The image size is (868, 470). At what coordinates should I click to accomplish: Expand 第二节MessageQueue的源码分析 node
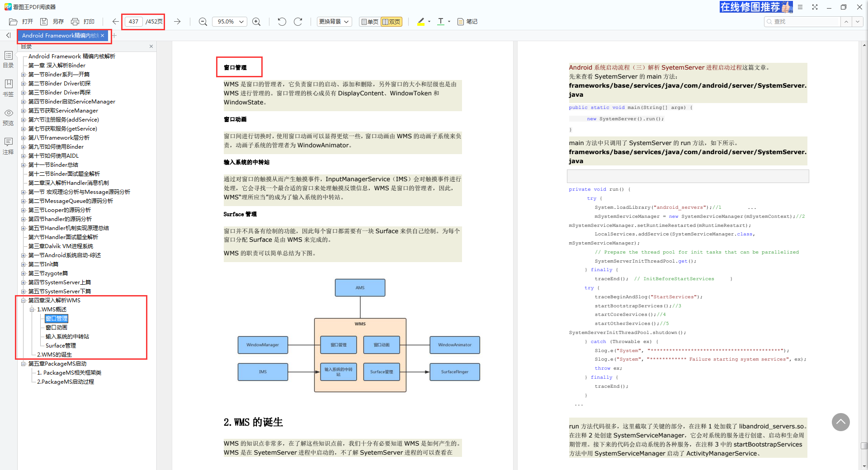tap(24, 201)
